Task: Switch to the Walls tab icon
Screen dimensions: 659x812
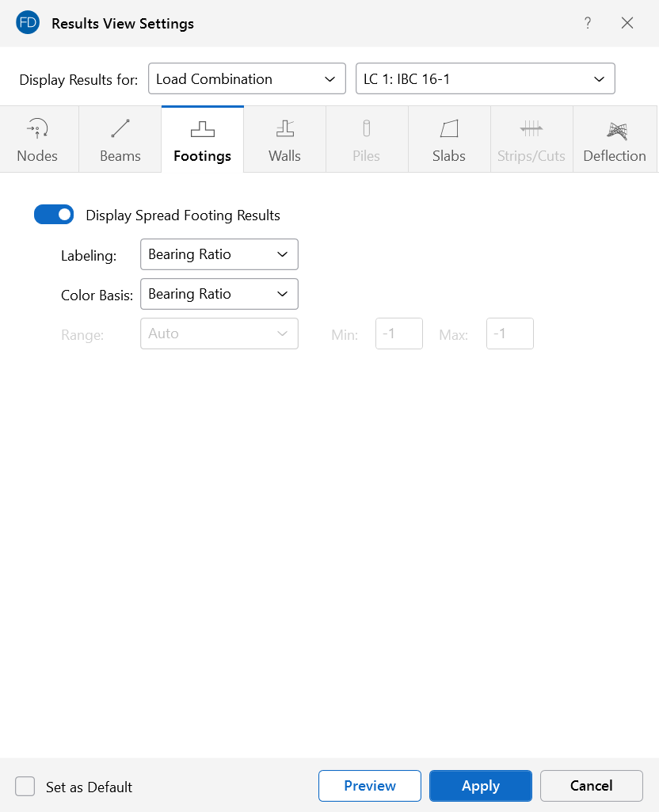Action: tap(284, 128)
